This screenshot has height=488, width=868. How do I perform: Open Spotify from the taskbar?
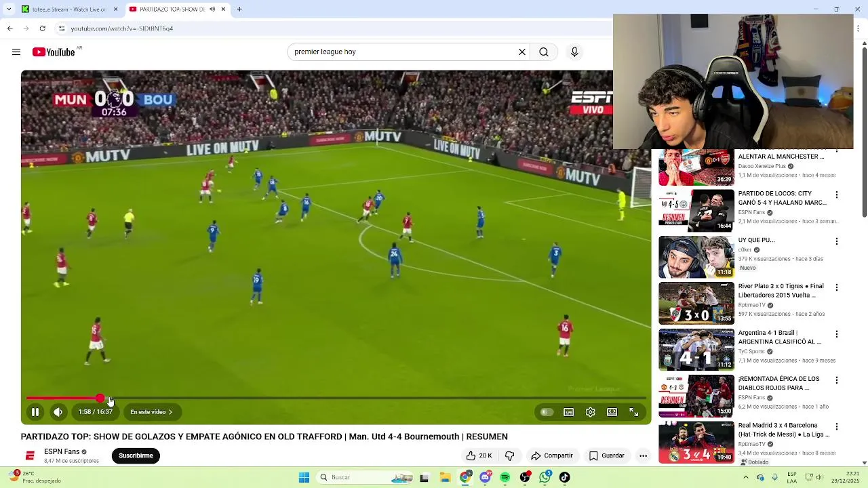click(x=505, y=478)
